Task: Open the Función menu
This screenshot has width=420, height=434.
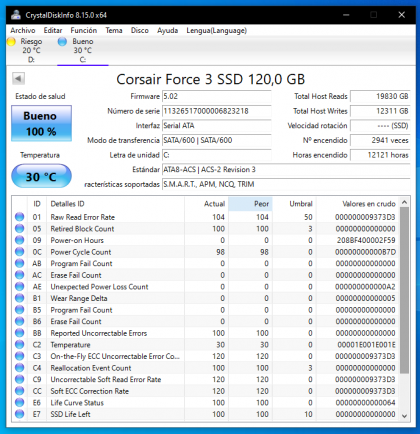Action: 84,30
